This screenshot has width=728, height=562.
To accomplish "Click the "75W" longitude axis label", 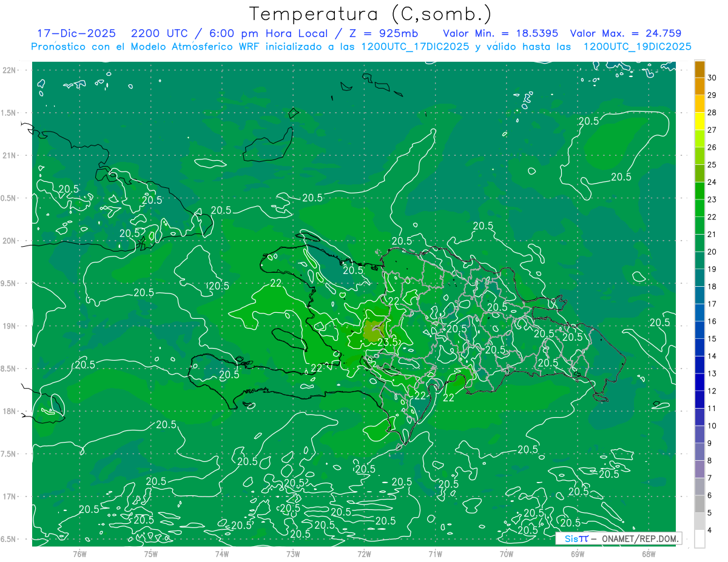I will (x=151, y=554).
